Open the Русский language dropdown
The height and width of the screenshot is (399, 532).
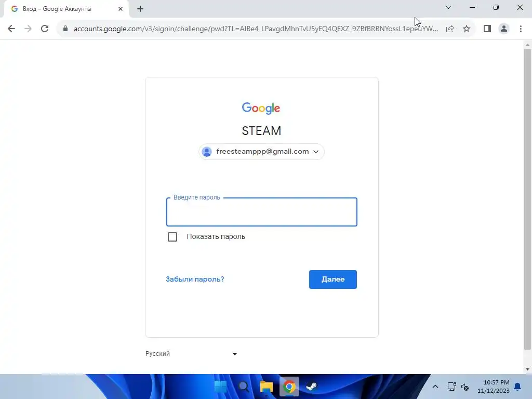(x=191, y=353)
